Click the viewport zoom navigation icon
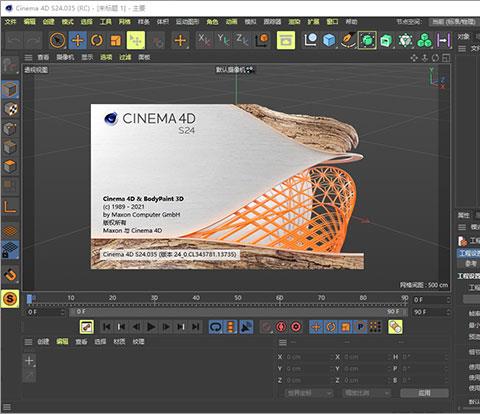The height and width of the screenshot is (414, 480). [x=425, y=58]
